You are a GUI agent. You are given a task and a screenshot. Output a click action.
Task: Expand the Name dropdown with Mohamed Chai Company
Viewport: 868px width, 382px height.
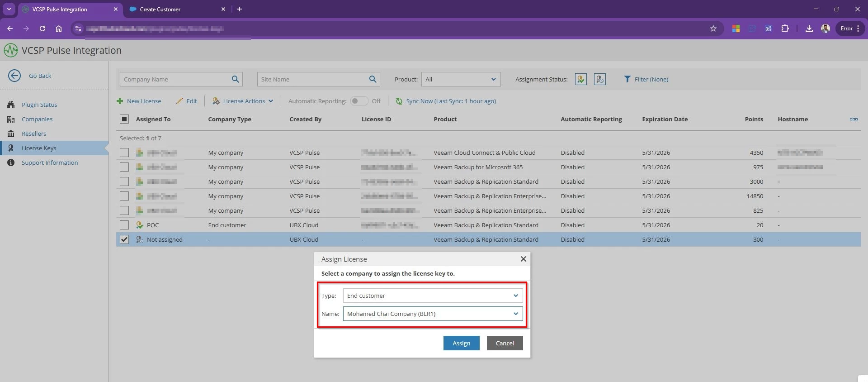click(x=433, y=314)
